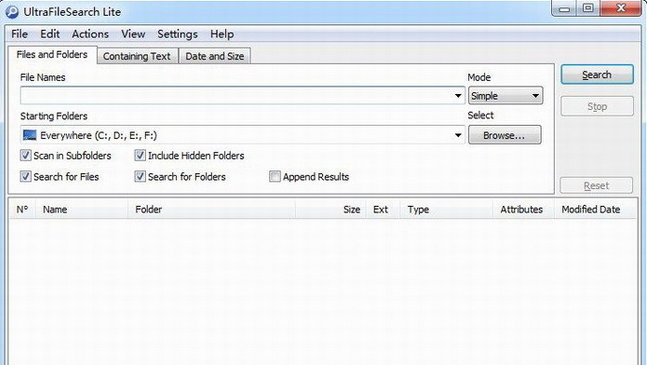The image size is (647, 365).
Task: Start the search with the Search button
Action: (x=597, y=75)
